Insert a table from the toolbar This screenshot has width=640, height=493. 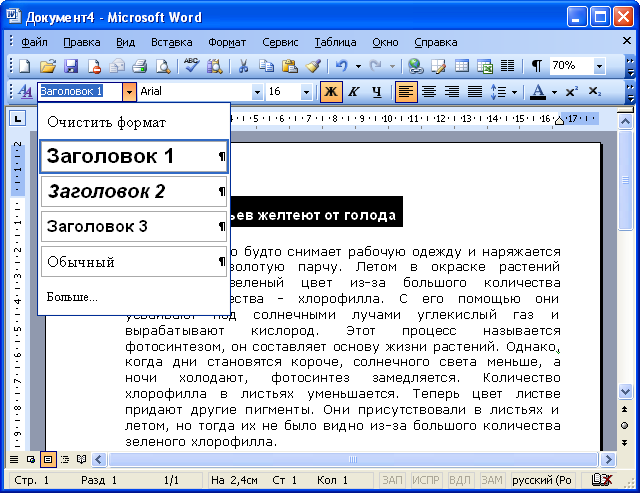coord(462,66)
